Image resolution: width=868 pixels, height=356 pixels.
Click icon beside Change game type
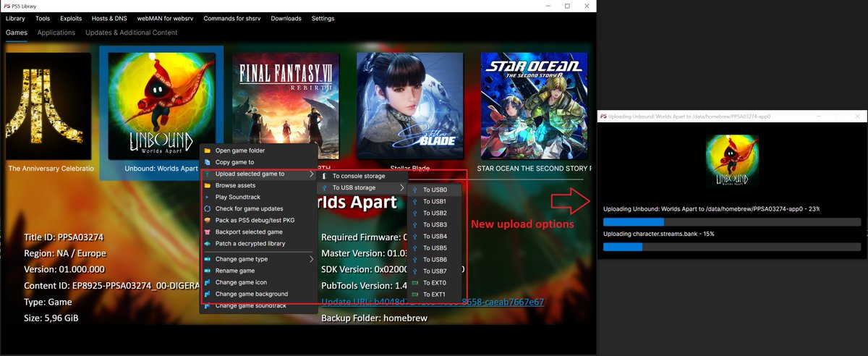[208, 259]
